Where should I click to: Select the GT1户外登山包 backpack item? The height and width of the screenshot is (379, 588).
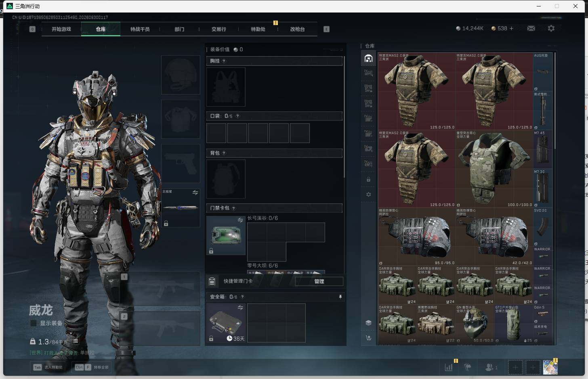[x=514, y=324]
